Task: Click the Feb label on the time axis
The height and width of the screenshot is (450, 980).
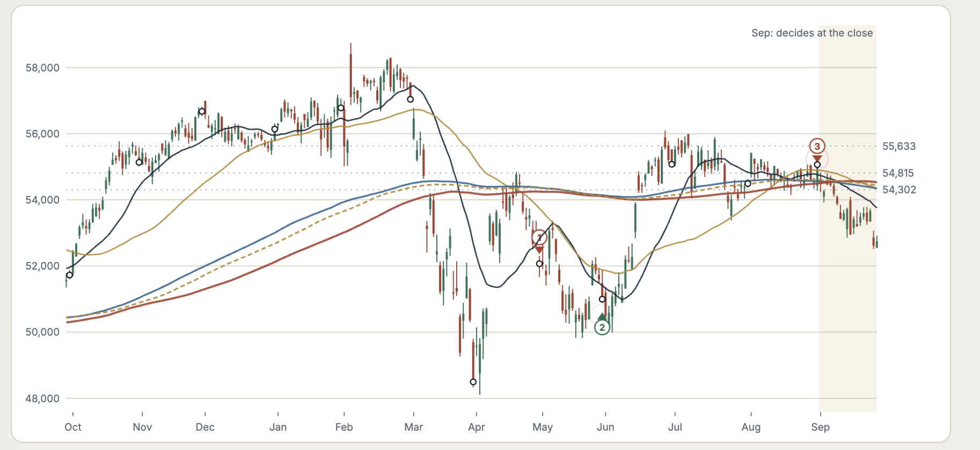Action: (x=344, y=427)
